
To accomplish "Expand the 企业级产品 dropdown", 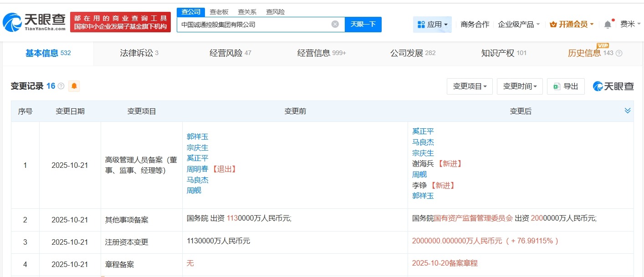I will [x=517, y=24].
